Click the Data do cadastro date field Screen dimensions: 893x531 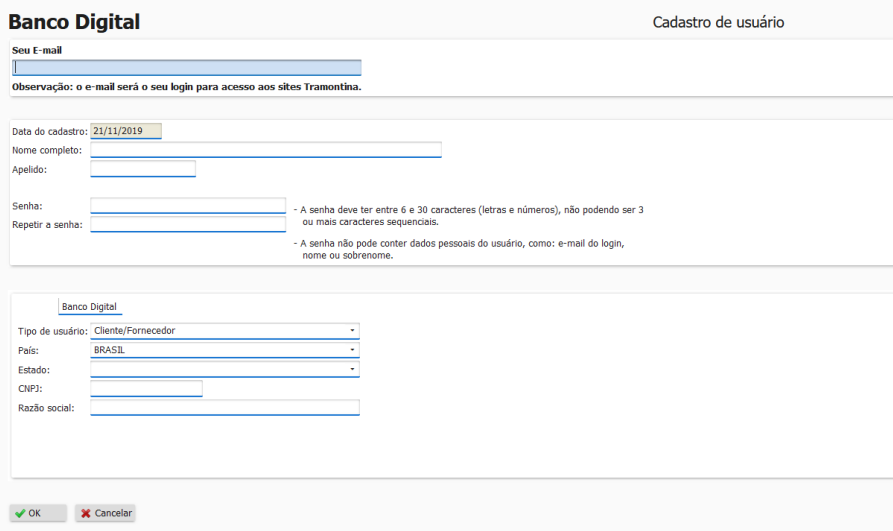[x=126, y=131]
